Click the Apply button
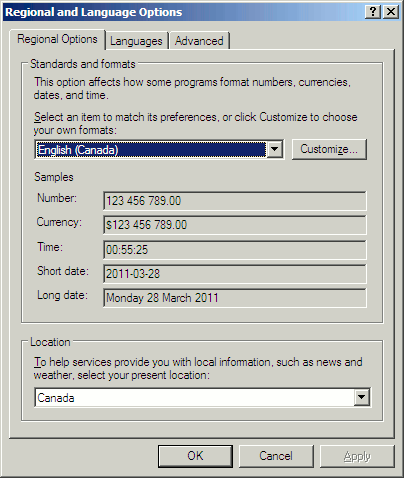Image resolution: width=404 pixels, height=478 pixels. coord(357,456)
